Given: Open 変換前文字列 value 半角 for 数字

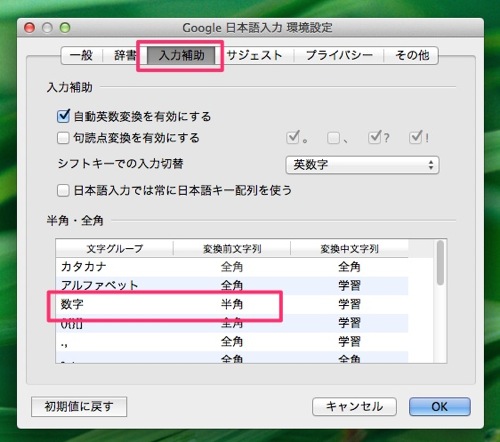Looking at the screenshot, I should [232, 304].
